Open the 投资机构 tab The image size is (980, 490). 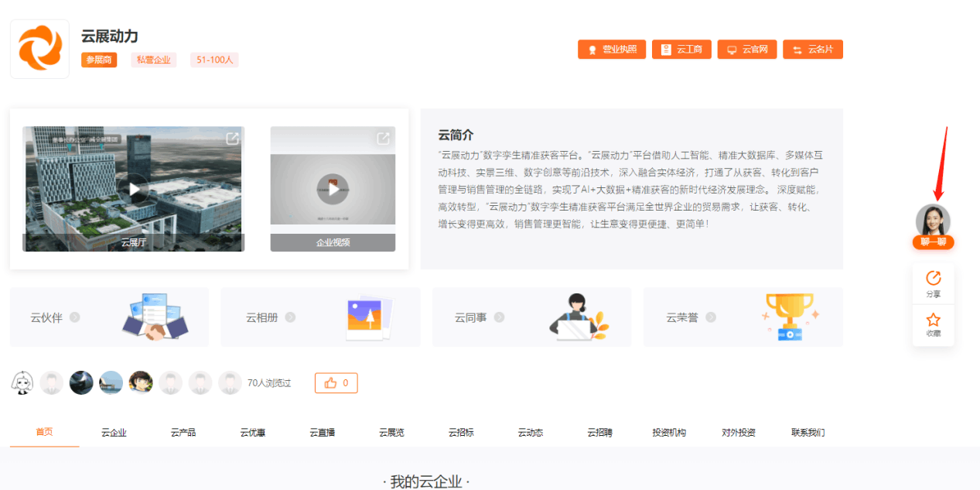click(x=669, y=433)
